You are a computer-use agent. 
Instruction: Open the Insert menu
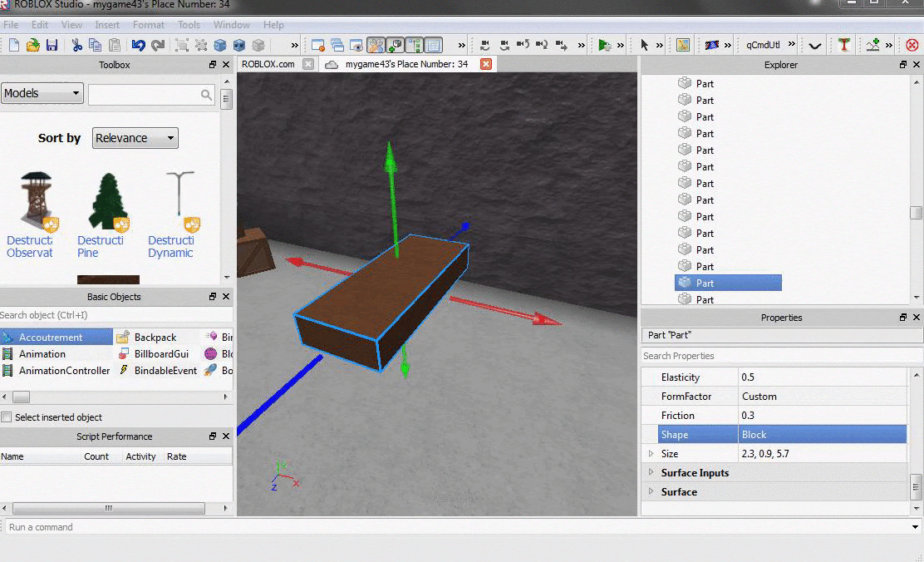pyautogui.click(x=106, y=25)
